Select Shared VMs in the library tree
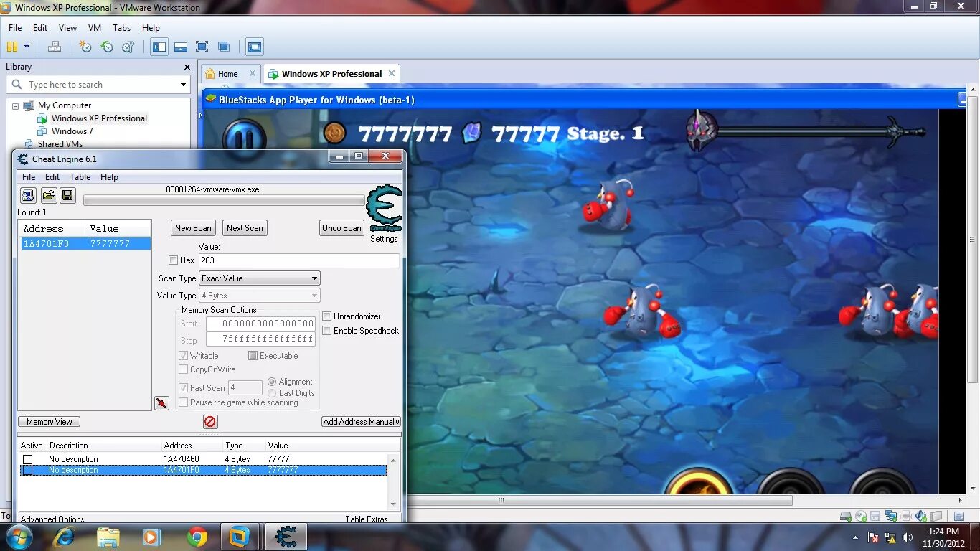 click(60, 144)
